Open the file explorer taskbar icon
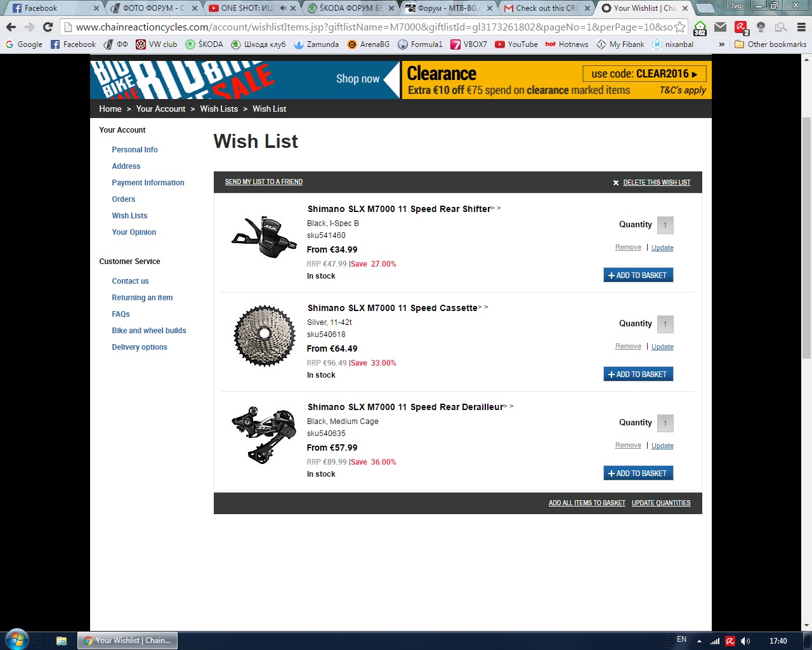Image resolution: width=812 pixels, height=650 pixels. pyautogui.click(x=62, y=641)
